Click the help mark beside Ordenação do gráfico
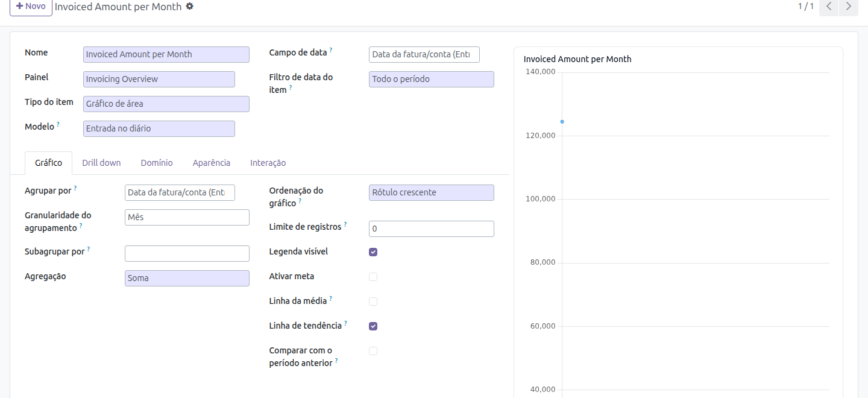The height and width of the screenshot is (398, 868). coord(300,201)
